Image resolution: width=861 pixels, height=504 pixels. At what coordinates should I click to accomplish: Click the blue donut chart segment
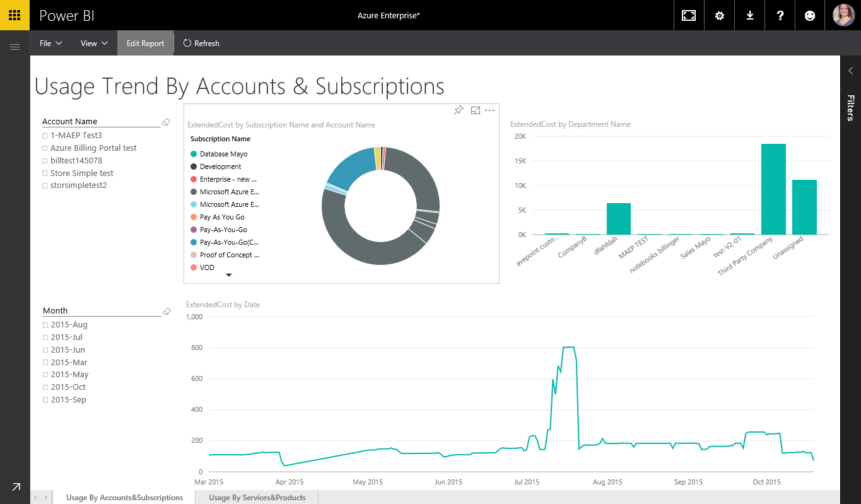click(351, 167)
